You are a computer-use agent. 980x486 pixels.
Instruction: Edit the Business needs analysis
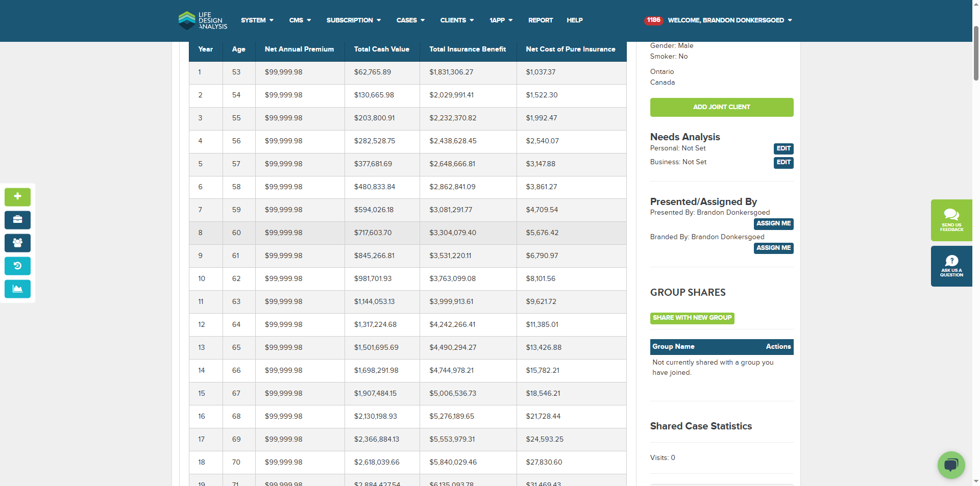point(783,163)
